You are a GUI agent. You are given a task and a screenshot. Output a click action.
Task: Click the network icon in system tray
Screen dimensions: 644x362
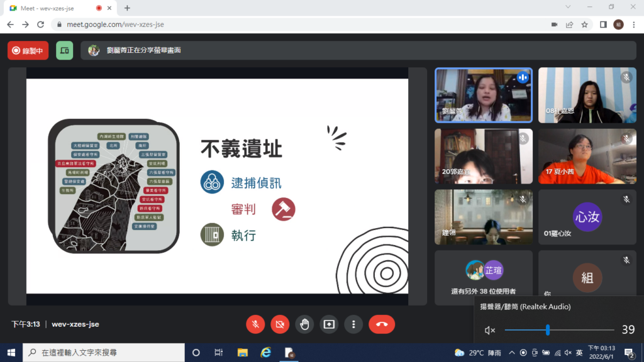(557, 353)
